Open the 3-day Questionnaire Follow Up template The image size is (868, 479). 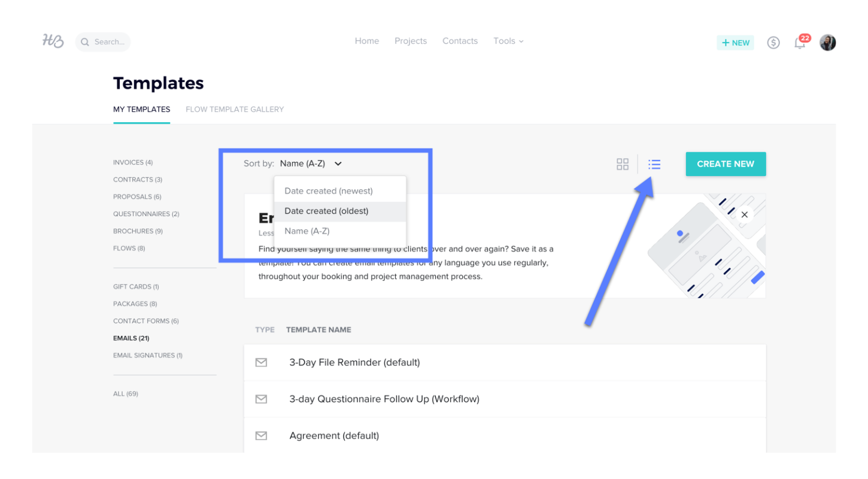[x=384, y=399]
